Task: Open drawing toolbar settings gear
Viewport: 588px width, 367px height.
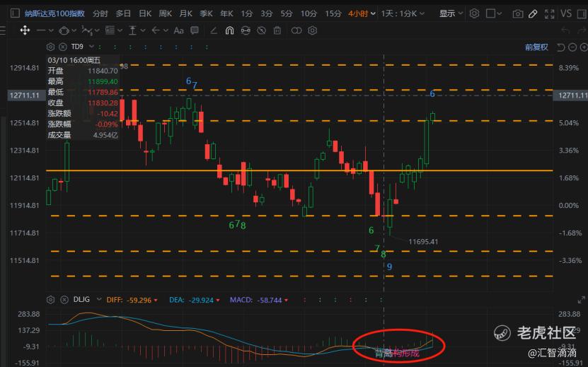Action: (312, 30)
